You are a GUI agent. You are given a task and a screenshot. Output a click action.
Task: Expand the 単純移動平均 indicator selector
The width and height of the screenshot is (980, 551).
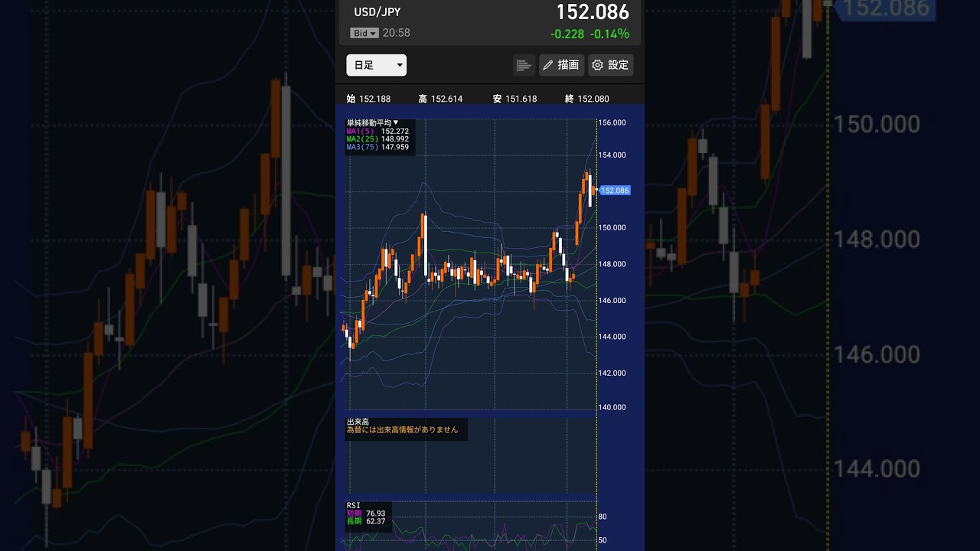pyautogui.click(x=372, y=122)
